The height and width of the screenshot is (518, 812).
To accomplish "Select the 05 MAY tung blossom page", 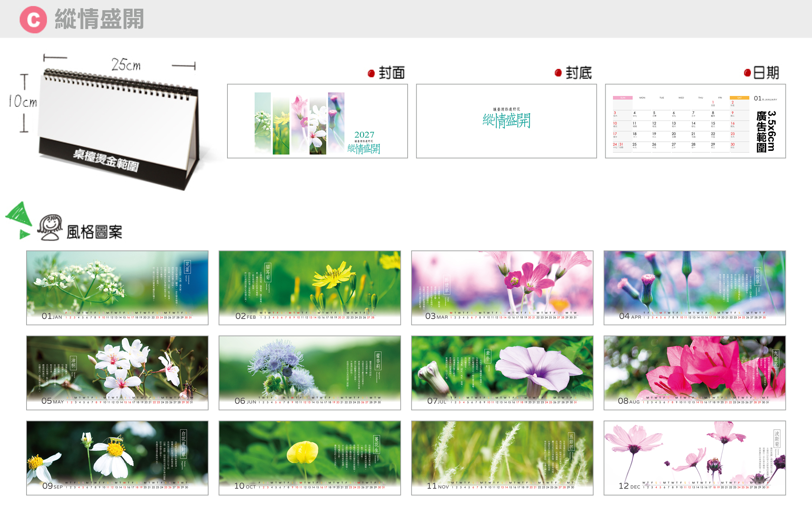I will (117, 373).
